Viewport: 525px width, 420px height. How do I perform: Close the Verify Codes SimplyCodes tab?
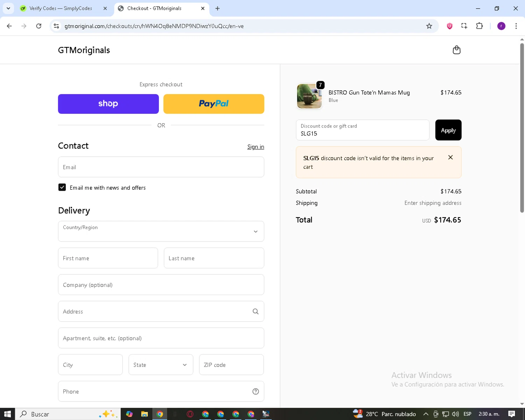(x=105, y=8)
